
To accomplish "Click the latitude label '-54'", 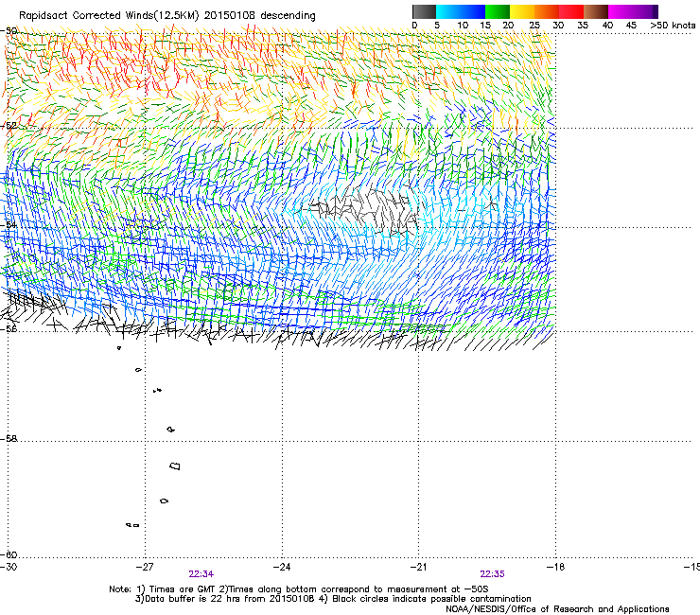I will click(9, 224).
